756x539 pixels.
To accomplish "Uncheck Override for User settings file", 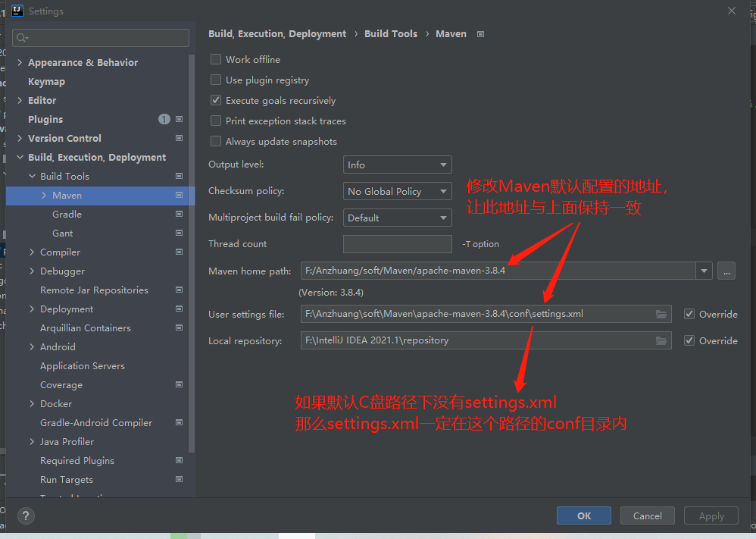I will [x=689, y=314].
